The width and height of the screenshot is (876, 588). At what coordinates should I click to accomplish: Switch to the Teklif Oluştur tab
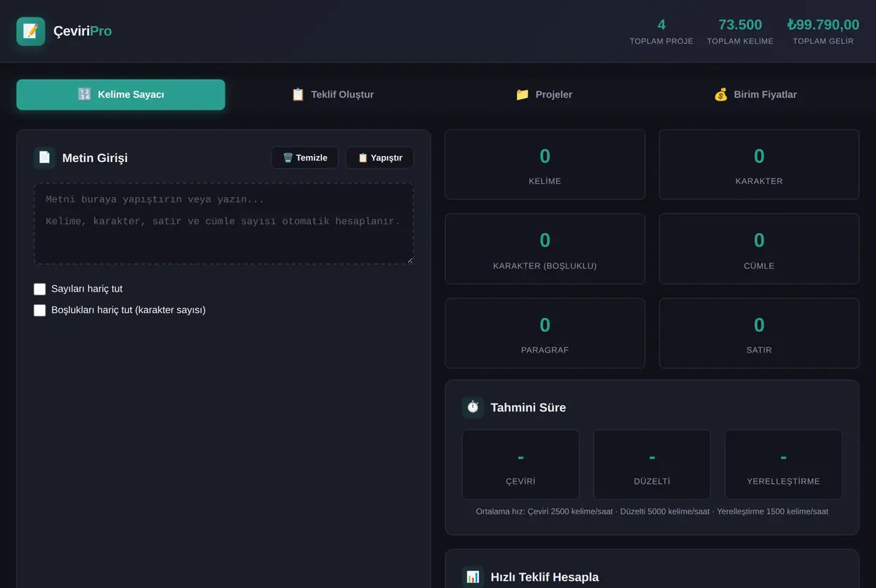click(x=332, y=95)
